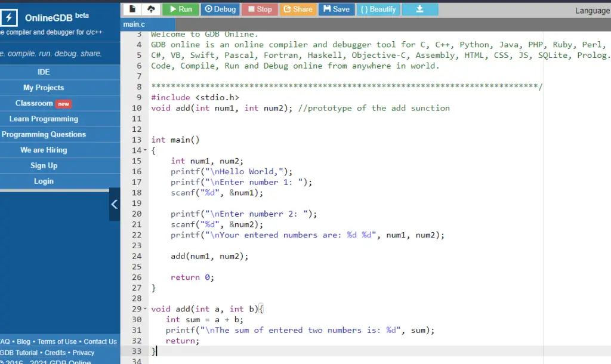Click the prototype comment on line 10
The height and width of the screenshot is (364, 611).
coord(374,108)
